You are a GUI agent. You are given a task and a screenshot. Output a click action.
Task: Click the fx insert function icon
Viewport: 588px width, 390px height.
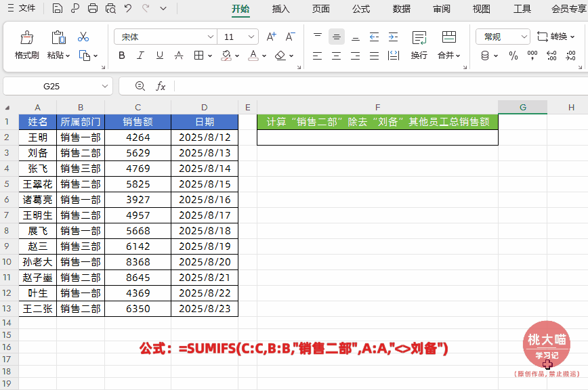coord(161,86)
